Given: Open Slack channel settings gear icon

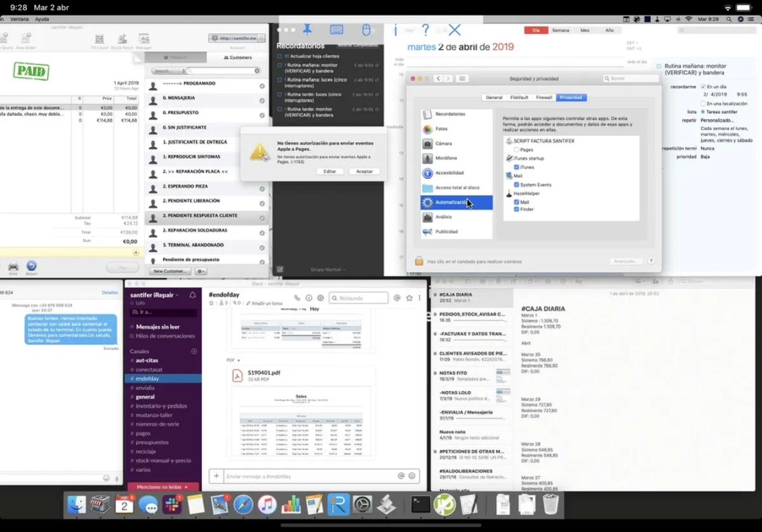Looking at the screenshot, I should coord(320,296).
